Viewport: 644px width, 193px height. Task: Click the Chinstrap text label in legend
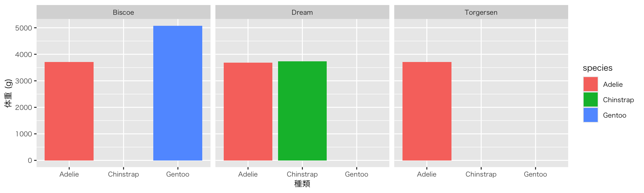618,100
